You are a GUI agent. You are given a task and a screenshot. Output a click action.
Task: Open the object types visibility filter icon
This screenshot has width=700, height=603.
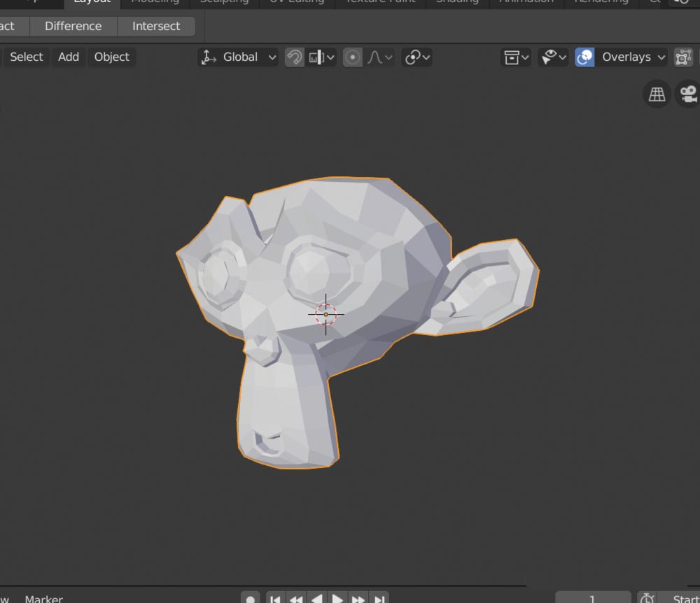click(512, 57)
